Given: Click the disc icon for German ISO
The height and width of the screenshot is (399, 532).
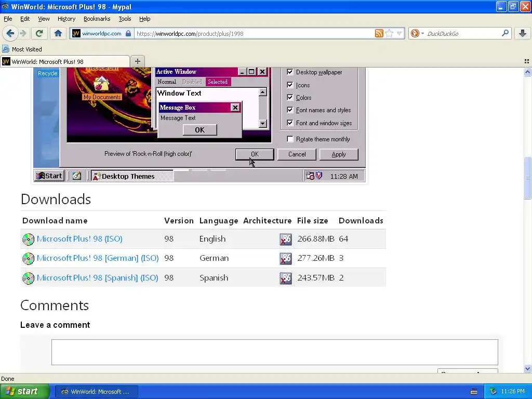Looking at the screenshot, I should click(x=28, y=259).
